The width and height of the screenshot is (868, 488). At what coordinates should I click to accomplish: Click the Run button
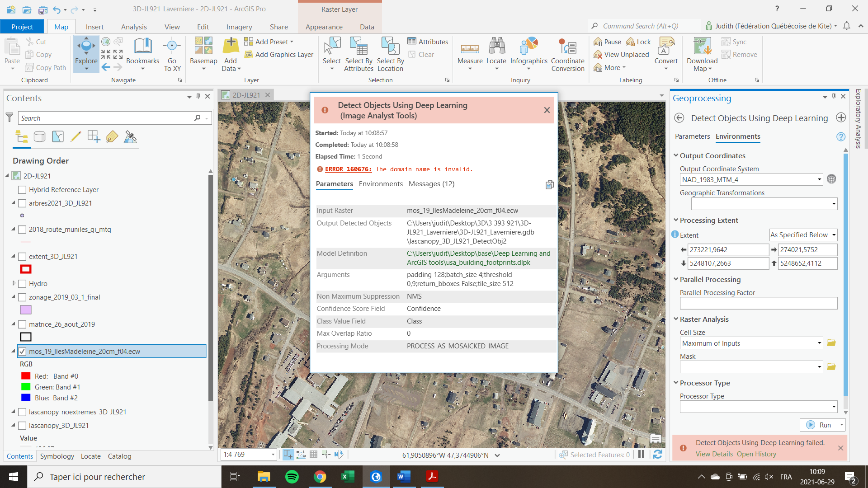tap(824, 425)
